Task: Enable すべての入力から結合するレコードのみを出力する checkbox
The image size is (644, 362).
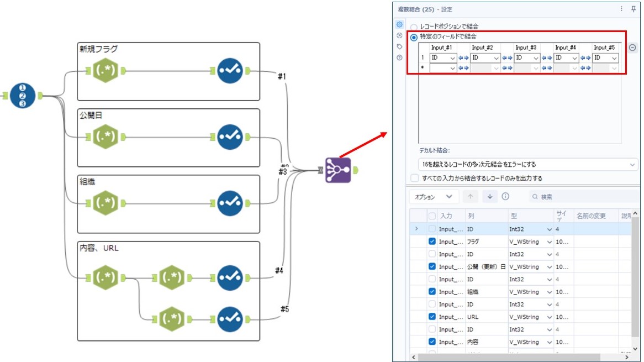Action: tap(414, 178)
